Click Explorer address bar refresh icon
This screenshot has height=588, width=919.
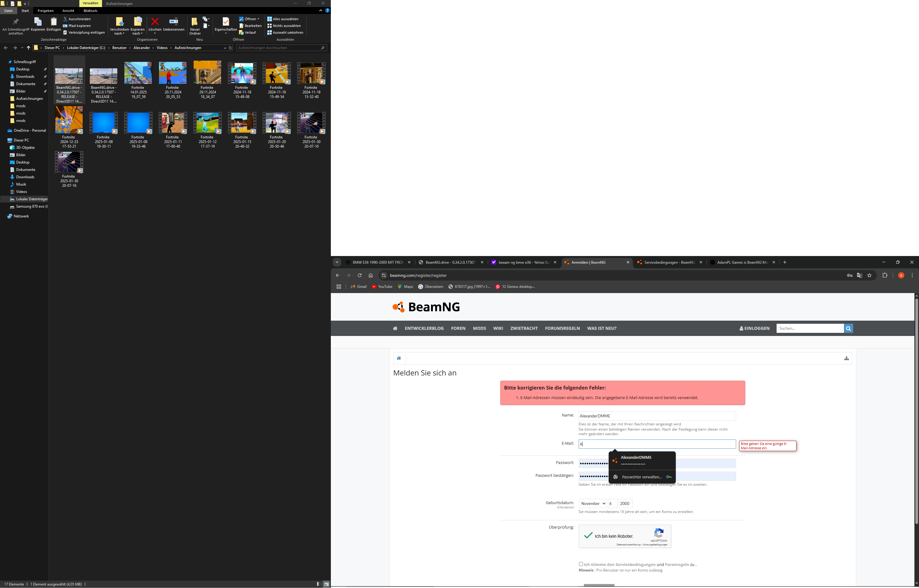pyautogui.click(x=230, y=48)
